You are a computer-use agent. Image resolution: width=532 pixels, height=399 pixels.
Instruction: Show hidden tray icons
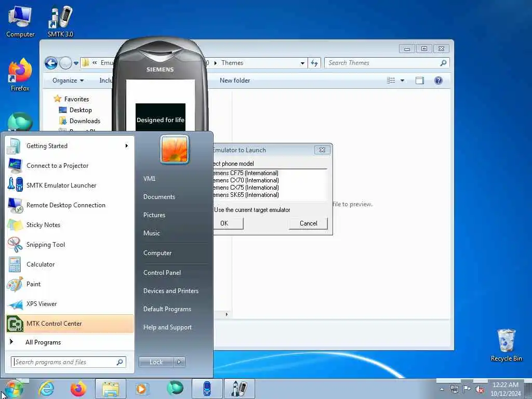[442, 390]
